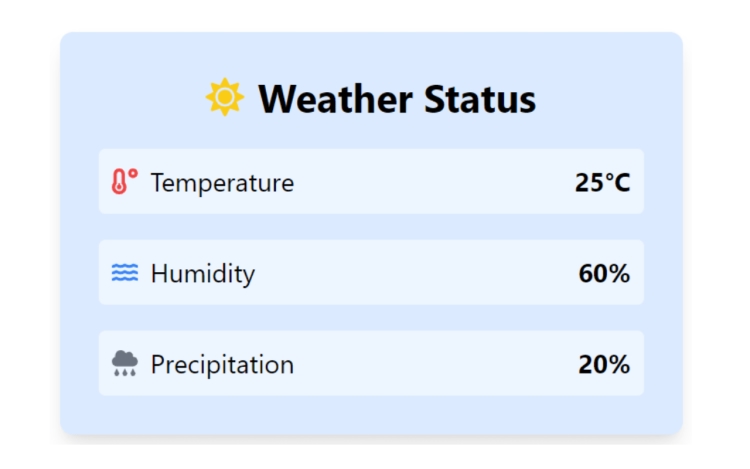This screenshot has height=469, width=750.
Task: Click the raindrops beneath the cloud icon
Action: coord(125,372)
